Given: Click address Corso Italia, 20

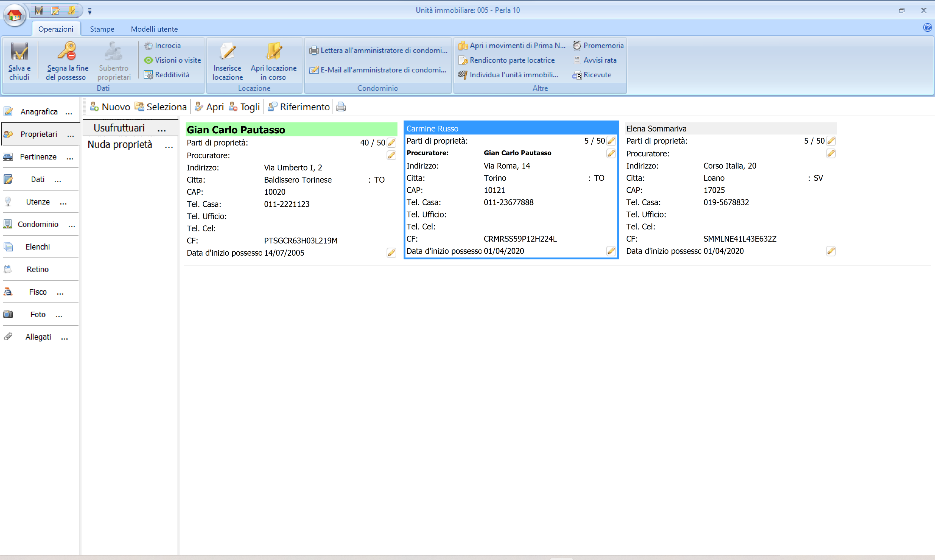Looking at the screenshot, I should pos(730,166).
